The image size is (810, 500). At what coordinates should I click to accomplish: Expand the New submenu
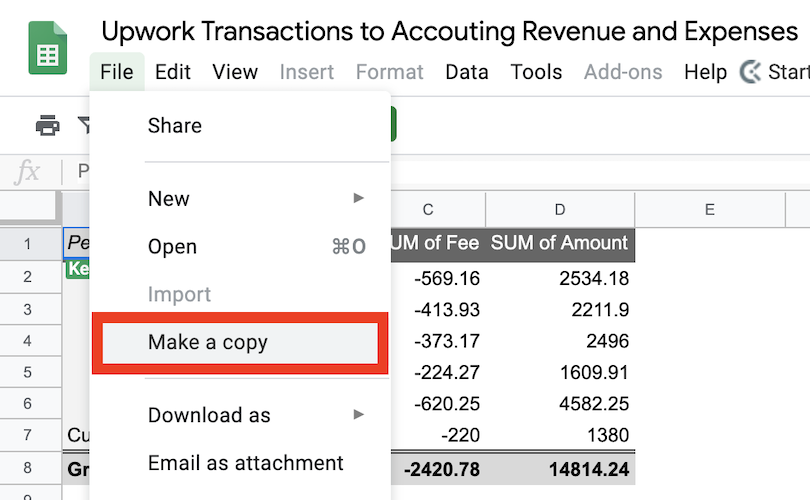(240, 198)
